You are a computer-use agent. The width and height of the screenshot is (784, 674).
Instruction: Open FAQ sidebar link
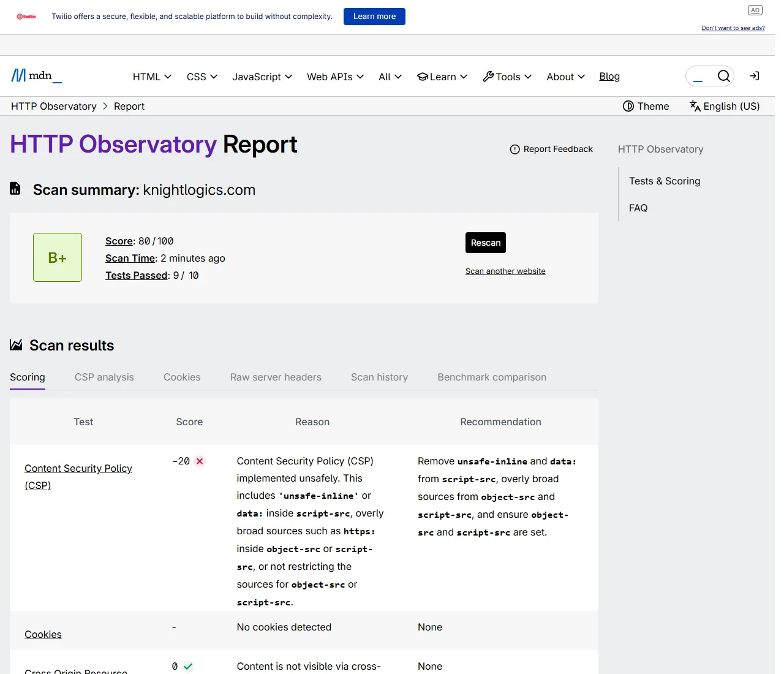(638, 208)
